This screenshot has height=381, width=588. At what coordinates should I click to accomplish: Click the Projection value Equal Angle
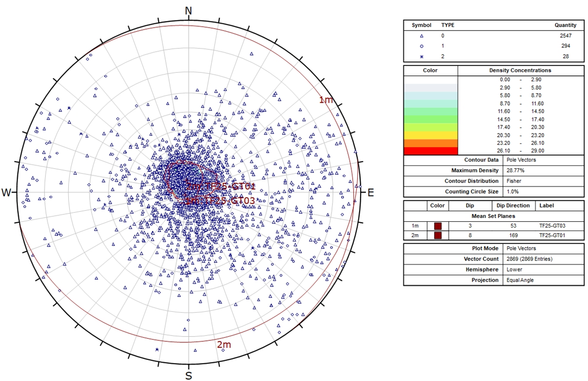pos(520,280)
